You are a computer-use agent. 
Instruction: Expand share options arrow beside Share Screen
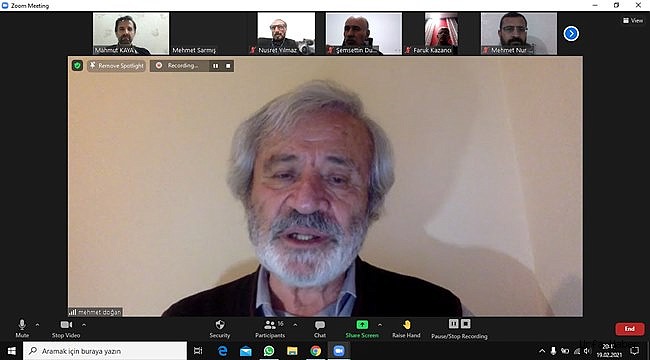point(380,325)
